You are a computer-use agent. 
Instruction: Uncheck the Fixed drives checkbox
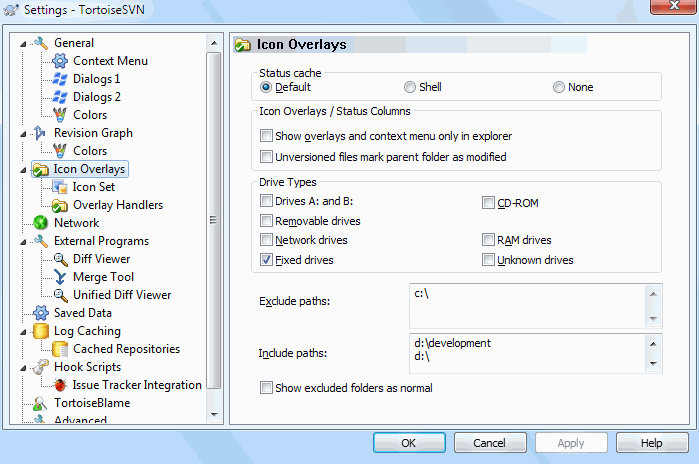[x=266, y=259]
